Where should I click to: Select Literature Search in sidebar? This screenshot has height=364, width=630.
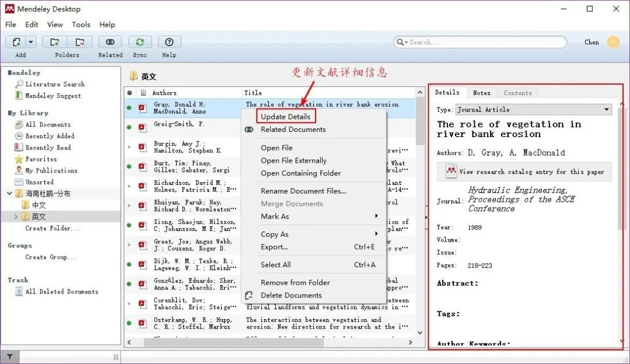pyautogui.click(x=55, y=84)
